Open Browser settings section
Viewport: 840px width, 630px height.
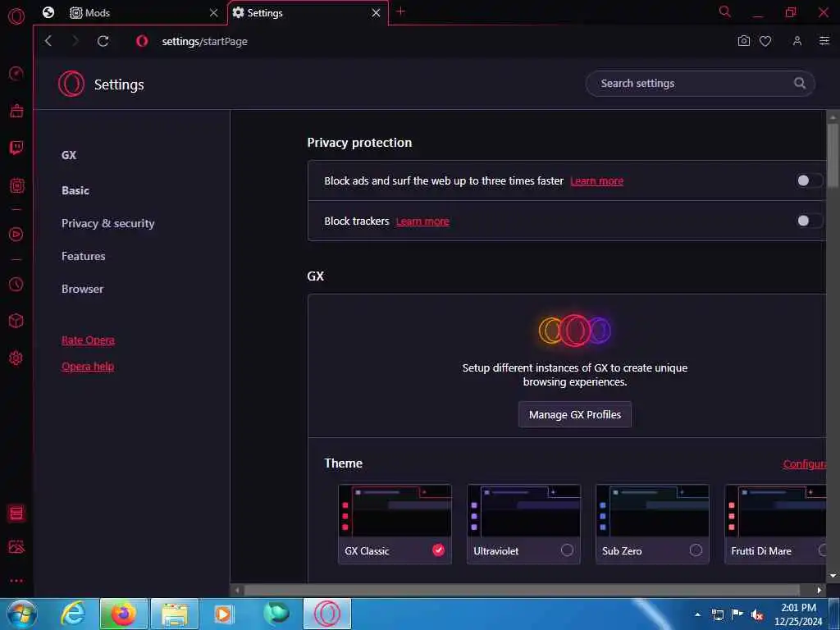[82, 289]
